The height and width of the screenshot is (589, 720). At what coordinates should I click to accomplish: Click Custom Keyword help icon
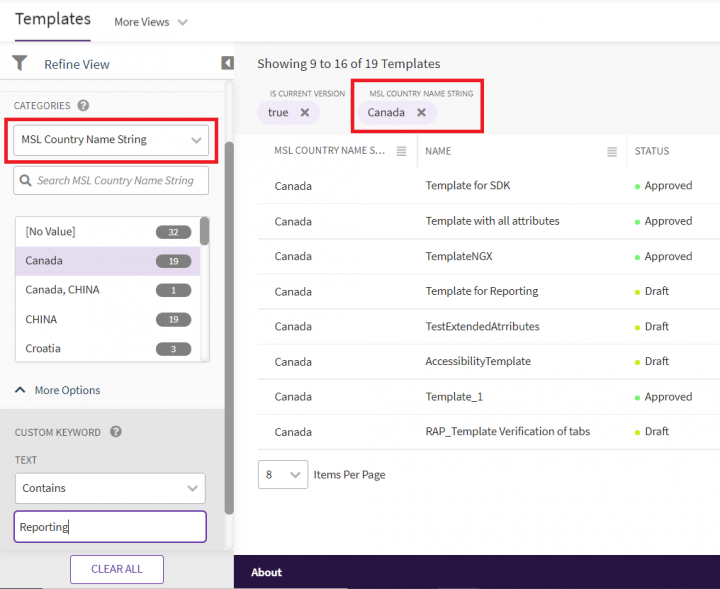(116, 432)
